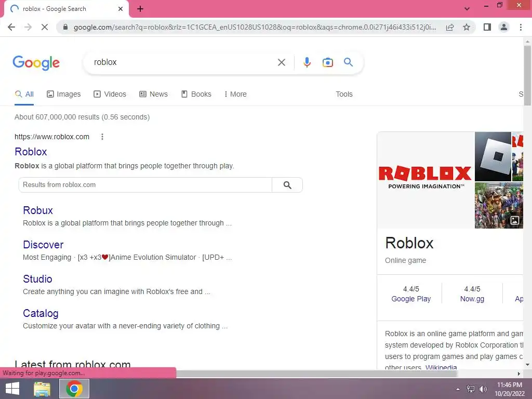The image size is (532, 399).
Task: Open more images icon on the characters thumbnail
Action: click(515, 220)
